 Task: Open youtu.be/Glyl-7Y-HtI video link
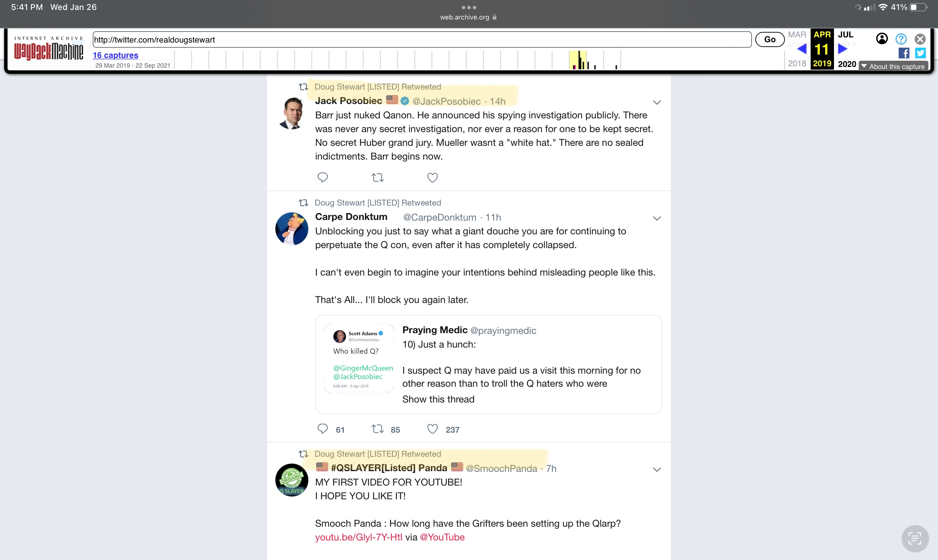(x=358, y=537)
